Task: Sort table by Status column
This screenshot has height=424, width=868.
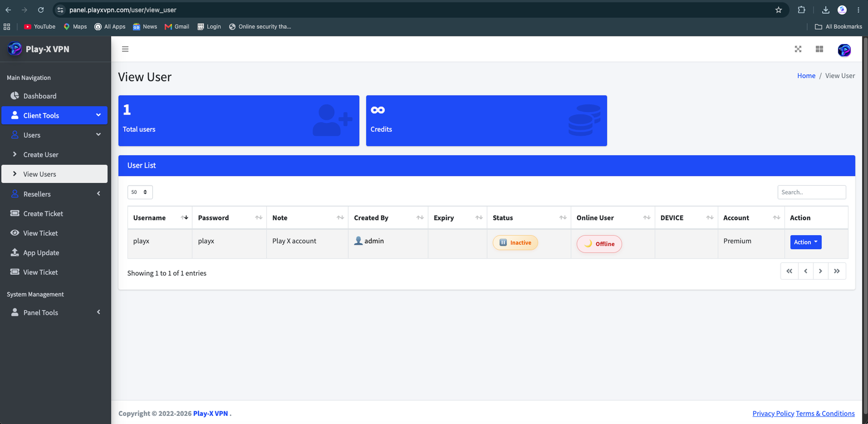Action: coord(529,218)
